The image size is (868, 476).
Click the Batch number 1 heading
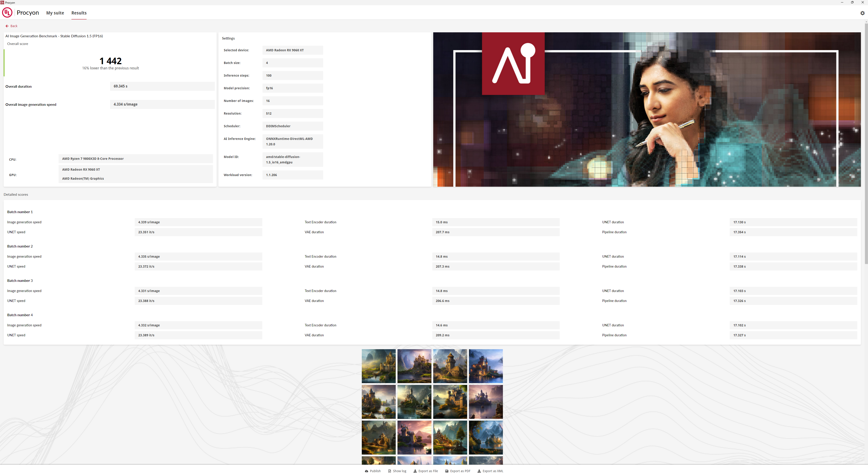(x=20, y=212)
